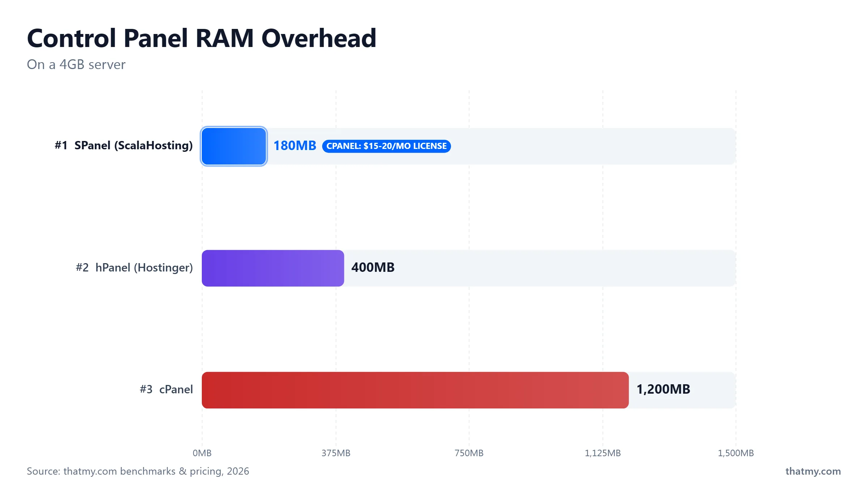Click the 'Source: thatmy.com benchmarks & pricing, 2026' footnote
This screenshot has width=868, height=488.
point(138,471)
